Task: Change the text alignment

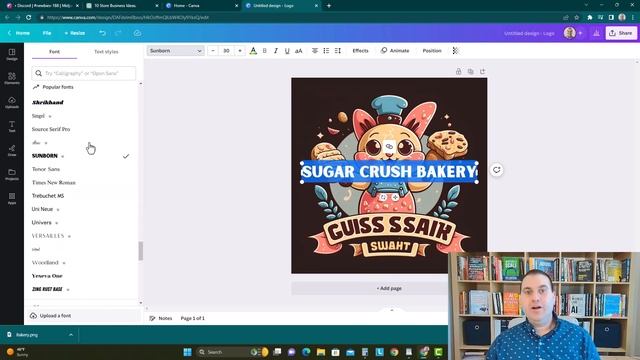Action: point(315,51)
